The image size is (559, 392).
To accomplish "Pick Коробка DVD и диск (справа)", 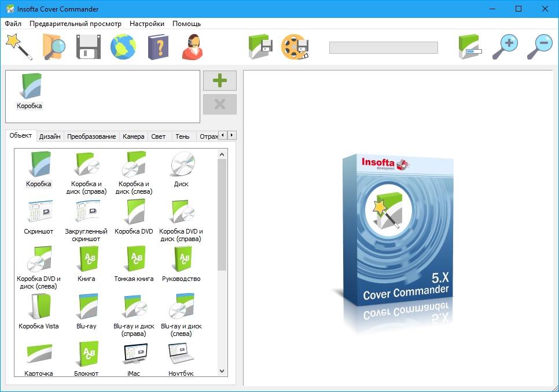I will (x=181, y=220).
